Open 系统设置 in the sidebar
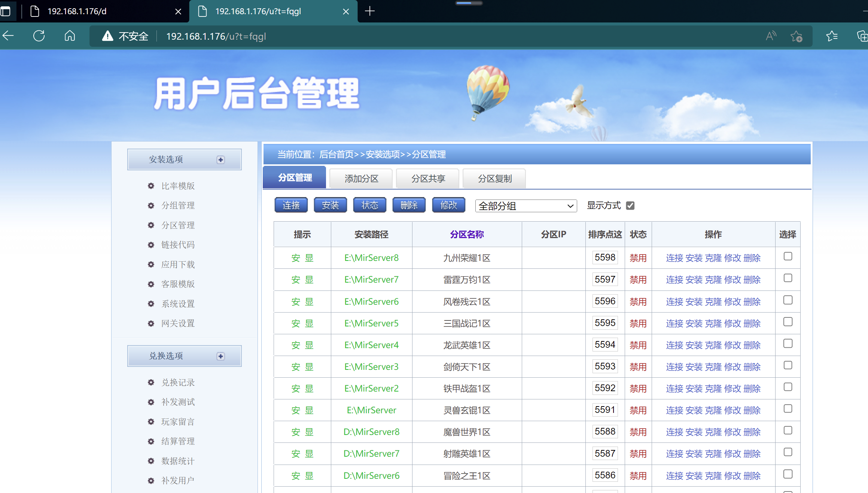Screen dimensions: 868x493 (x=178, y=304)
